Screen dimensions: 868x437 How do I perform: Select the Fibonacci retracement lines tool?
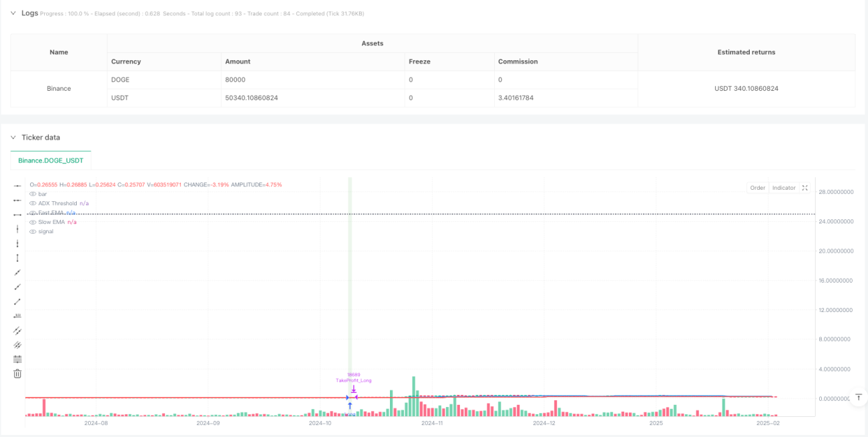pos(17,359)
